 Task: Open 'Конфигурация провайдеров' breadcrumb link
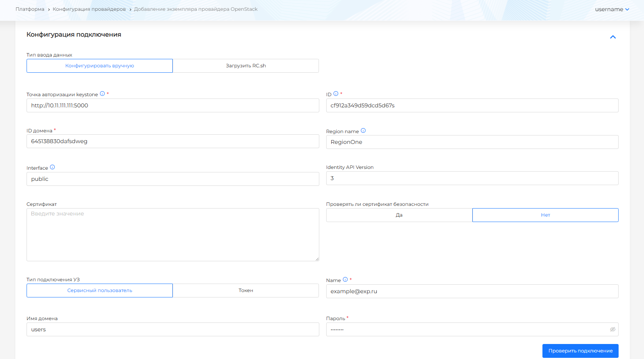pyautogui.click(x=89, y=9)
